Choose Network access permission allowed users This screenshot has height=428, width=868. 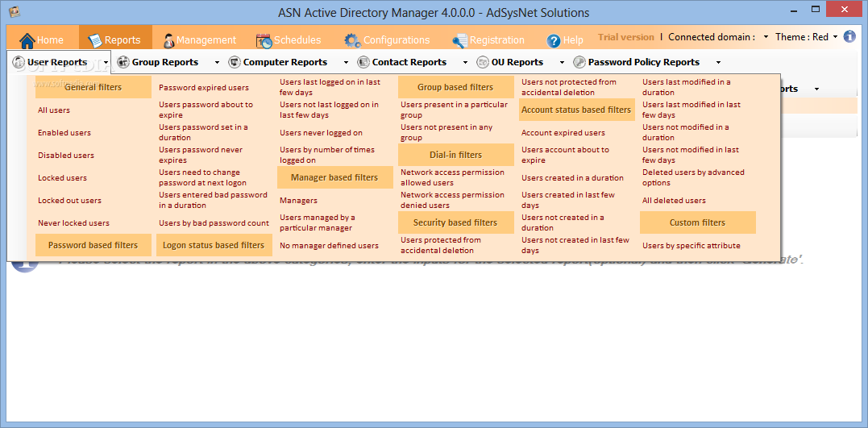click(x=452, y=178)
